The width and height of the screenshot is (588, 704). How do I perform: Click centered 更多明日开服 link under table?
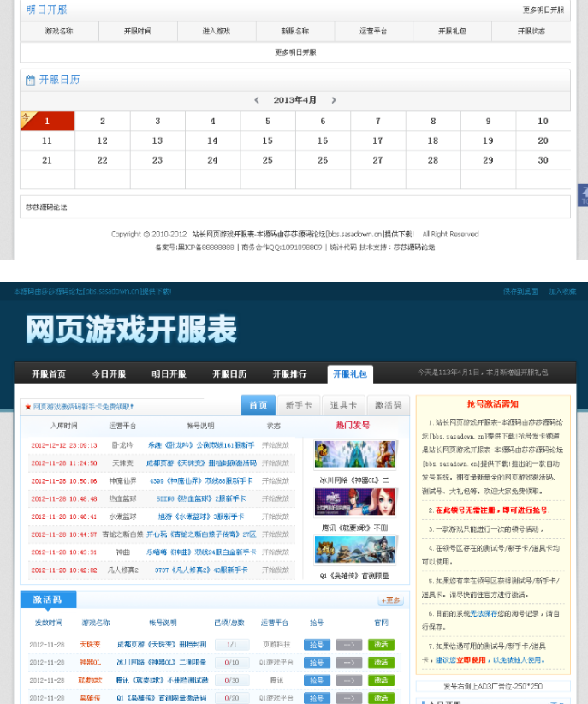[x=295, y=52]
